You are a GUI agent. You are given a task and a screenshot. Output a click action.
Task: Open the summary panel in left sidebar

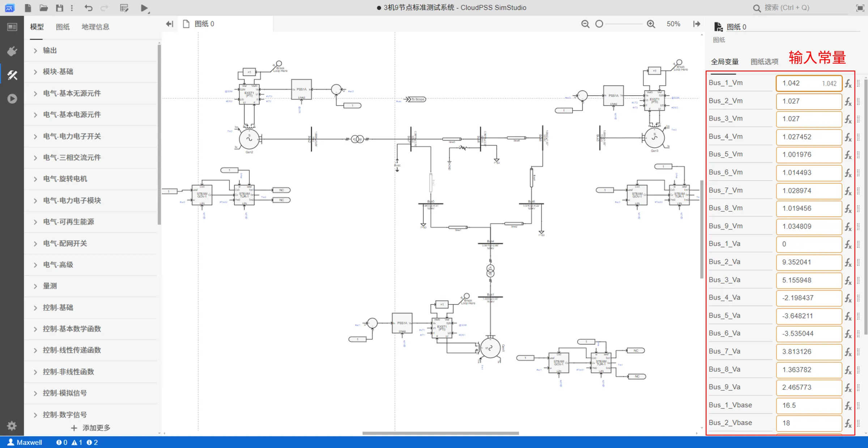pos(12,27)
